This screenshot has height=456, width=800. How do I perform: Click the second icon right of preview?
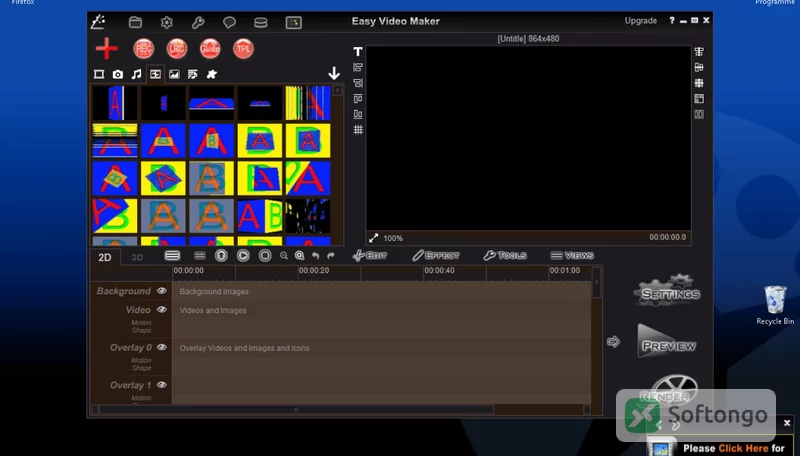click(x=699, y=67)
